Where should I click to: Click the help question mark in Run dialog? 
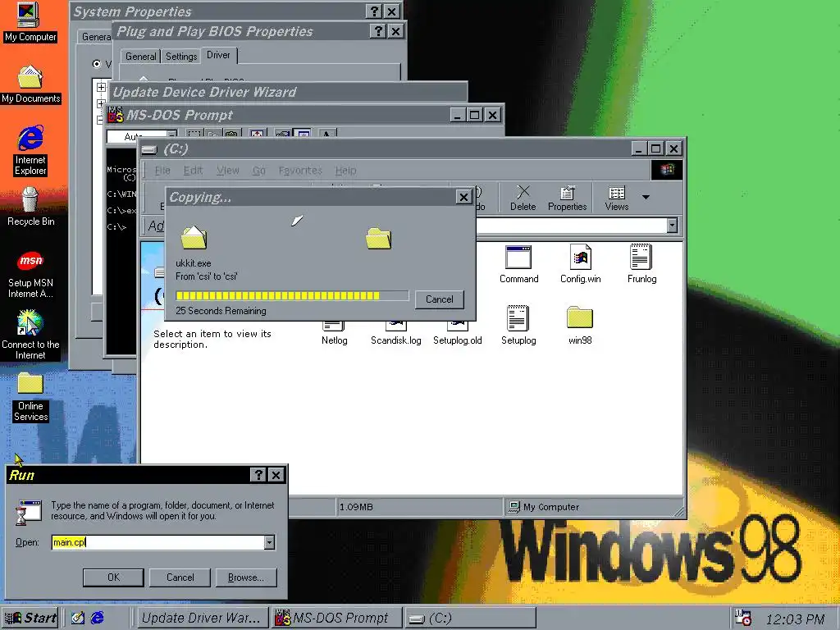click(258, 475)
